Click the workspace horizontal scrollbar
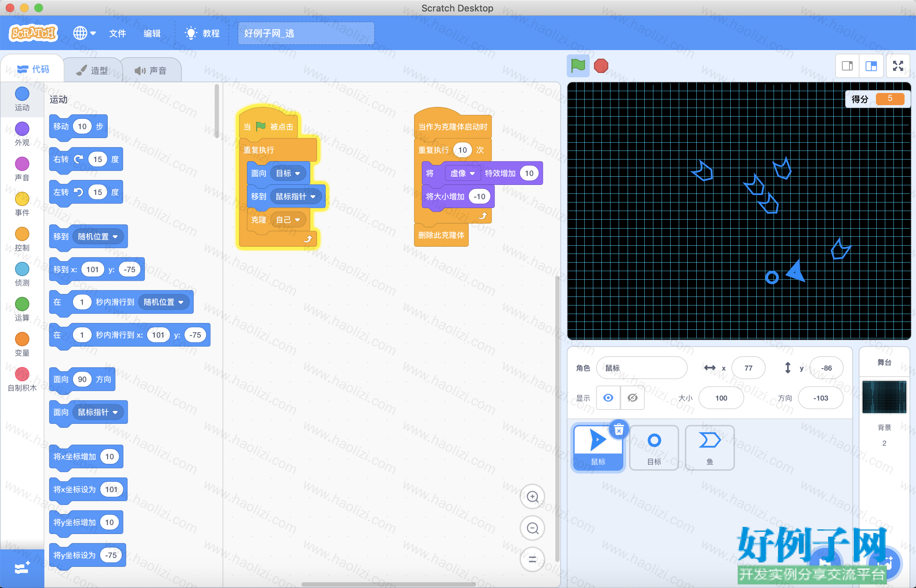 [389, 584]
